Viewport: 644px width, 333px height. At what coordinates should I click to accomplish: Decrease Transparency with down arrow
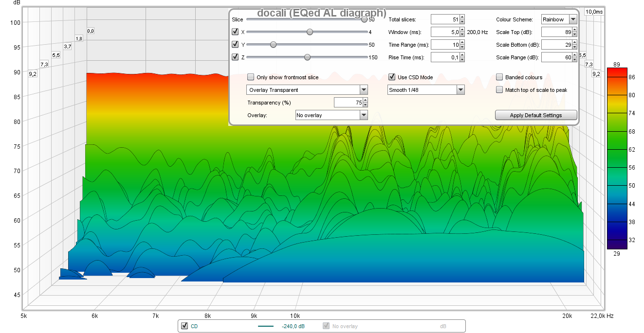tap(366, 105)
